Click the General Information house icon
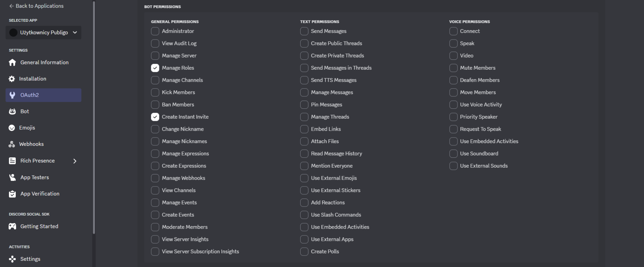644x267 pixels. (12, 63)
